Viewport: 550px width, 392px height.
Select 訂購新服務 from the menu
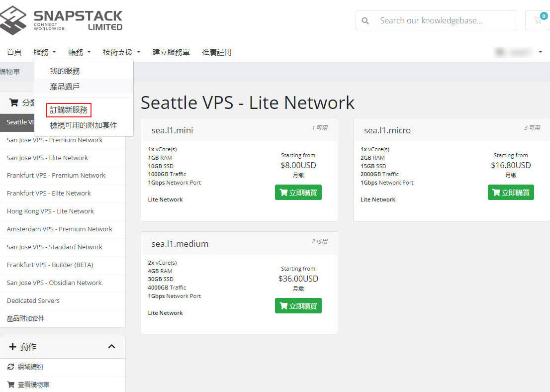pyautogui.click(x=69, y=110)
